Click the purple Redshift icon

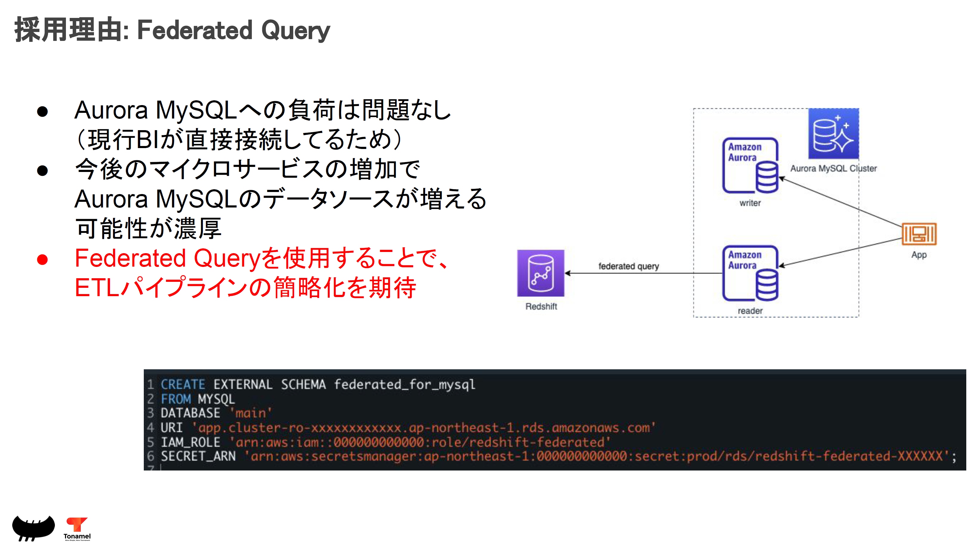540,273
